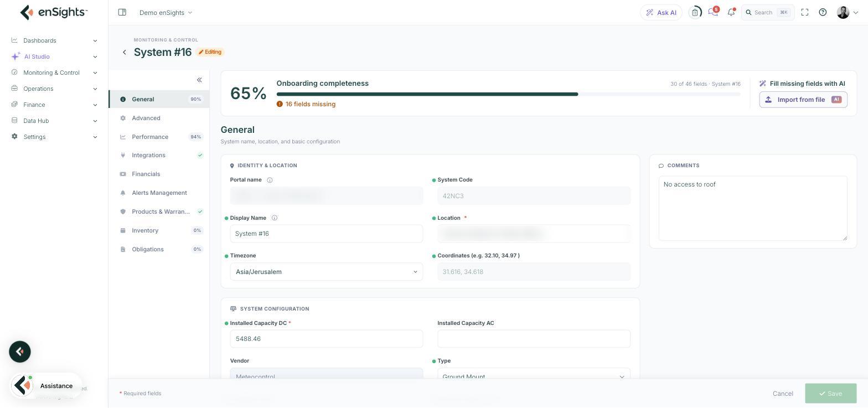Open the Financials section

coord(159,174)
